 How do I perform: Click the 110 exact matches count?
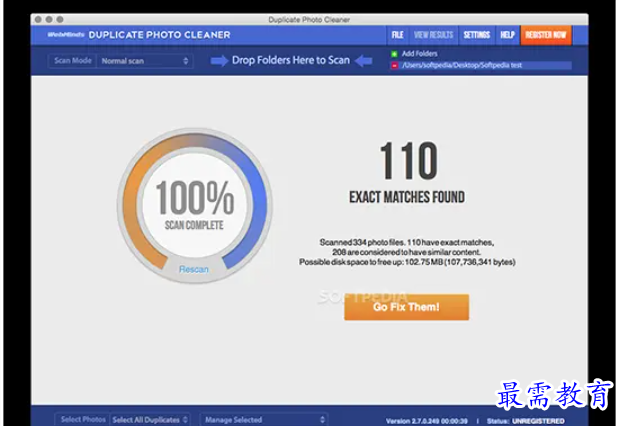click(409, 161)
